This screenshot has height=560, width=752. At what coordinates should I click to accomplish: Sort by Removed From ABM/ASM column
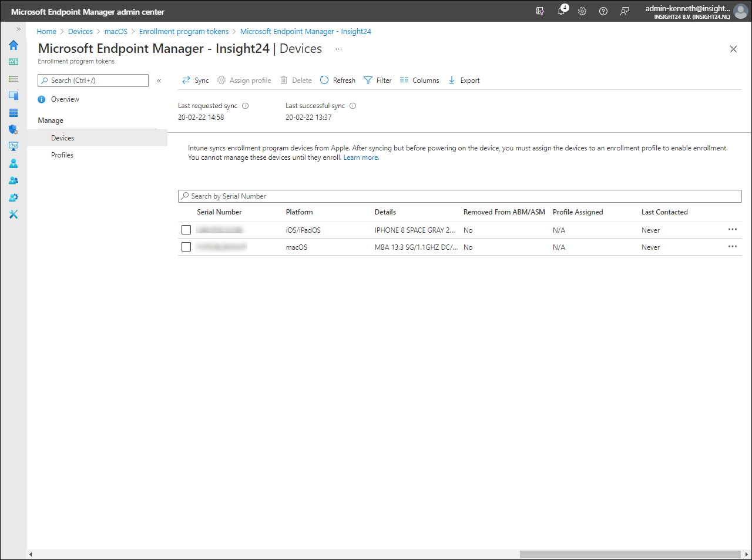[504, 212]
